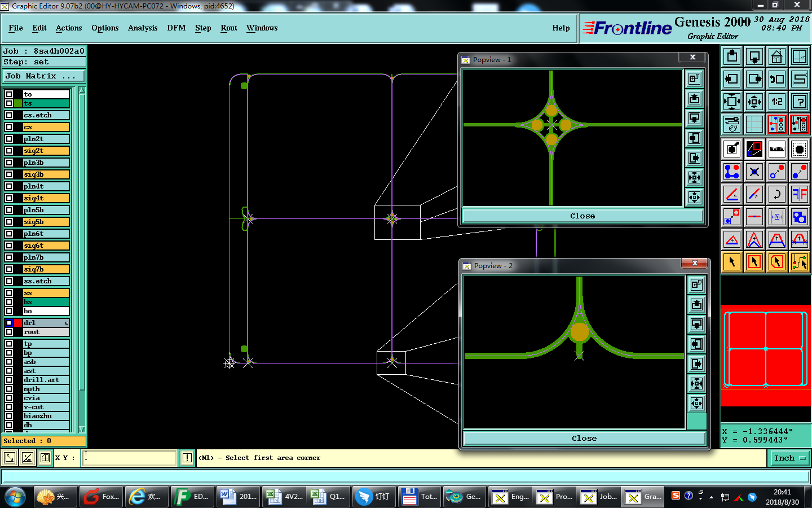Open the Help menu
Image resolution: width=812 pixels, height=508 pixels.
pyautogui.click(x=561, y=28)
